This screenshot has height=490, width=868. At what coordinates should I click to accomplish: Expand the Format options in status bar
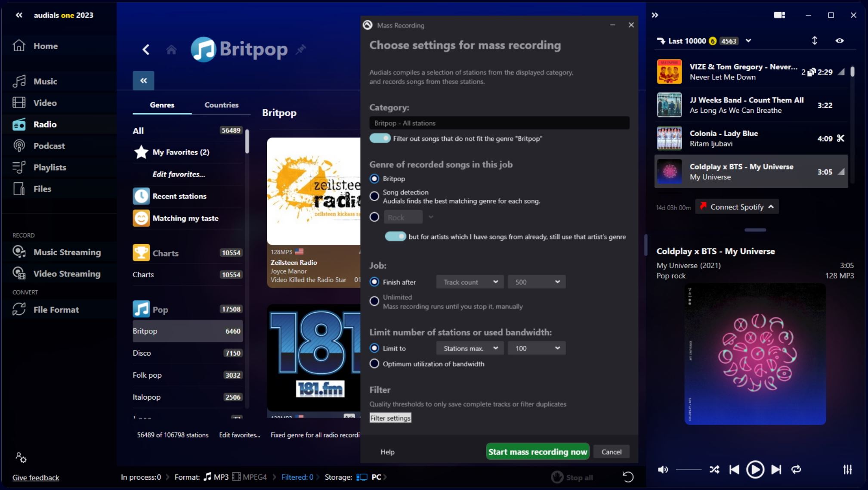click(274, 477)
